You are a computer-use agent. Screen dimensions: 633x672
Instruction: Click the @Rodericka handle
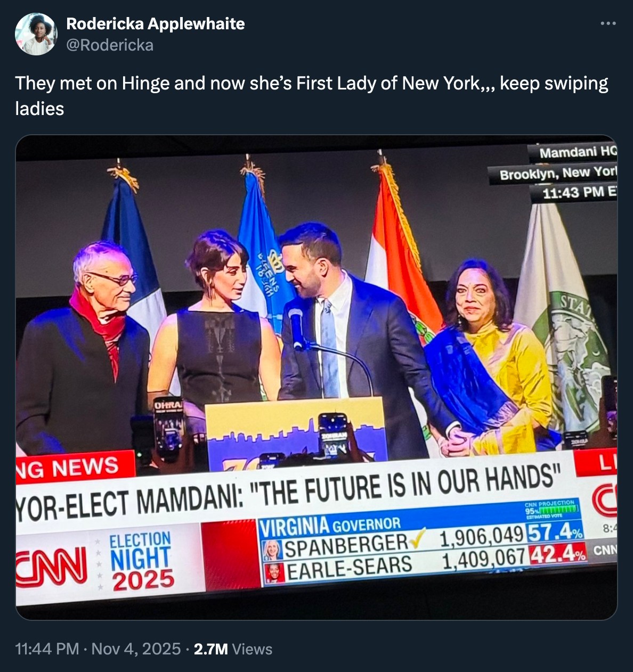click(110, 45)
